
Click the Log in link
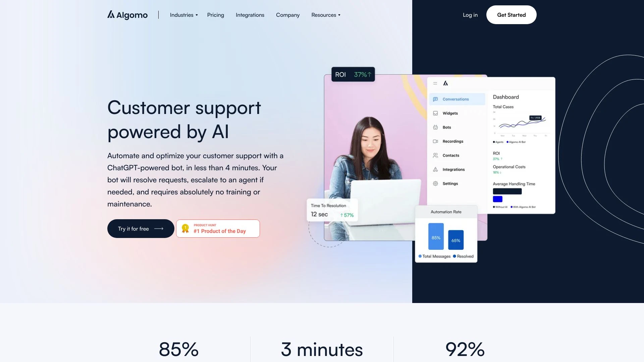(470, 15)
